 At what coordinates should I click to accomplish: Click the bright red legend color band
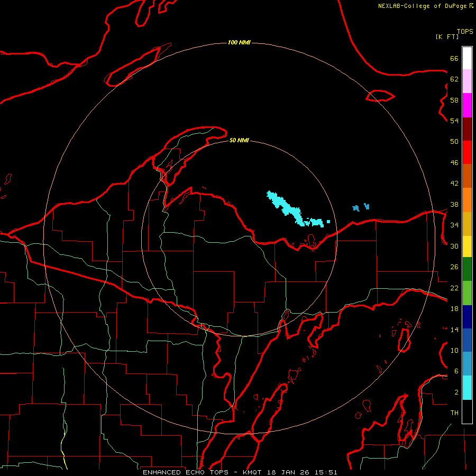tap(467, 152)
